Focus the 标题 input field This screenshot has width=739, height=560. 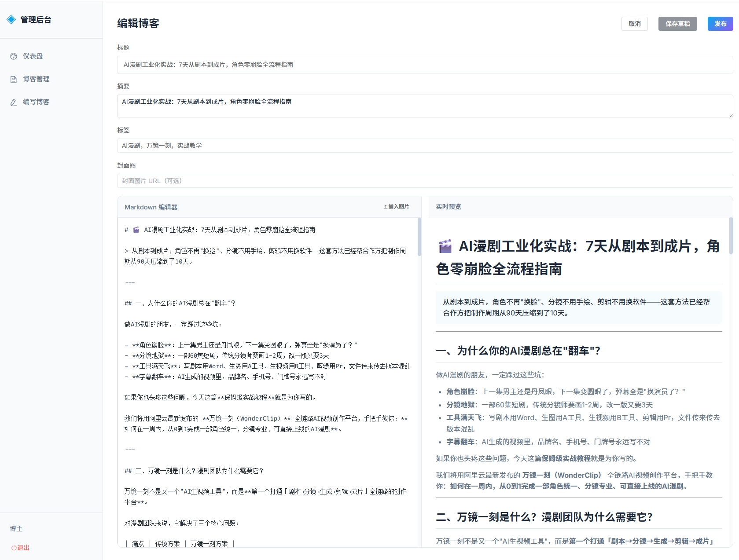coord(425,65)
